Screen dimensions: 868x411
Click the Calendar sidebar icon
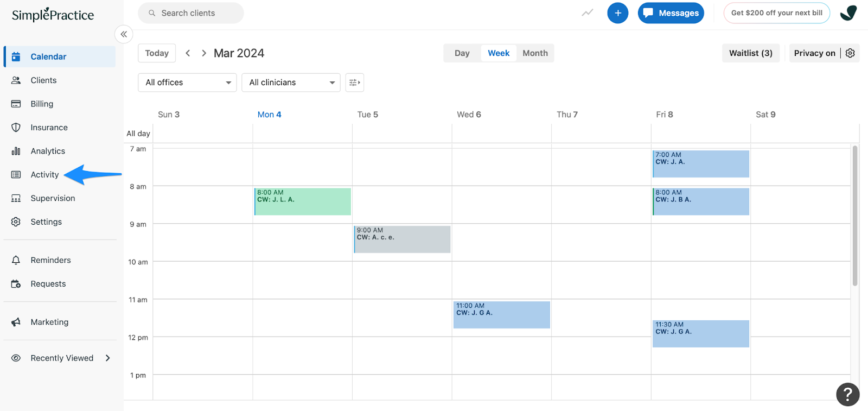16,56
